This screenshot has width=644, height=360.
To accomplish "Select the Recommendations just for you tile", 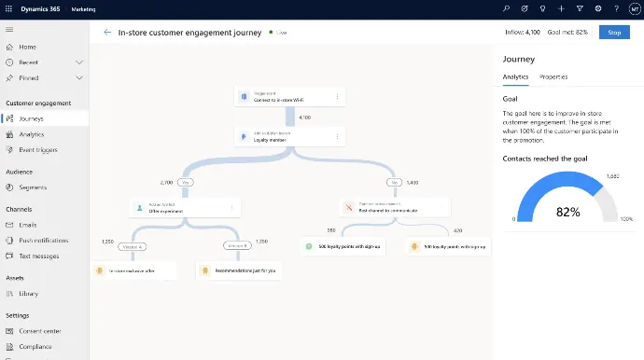I will point(239,270).
